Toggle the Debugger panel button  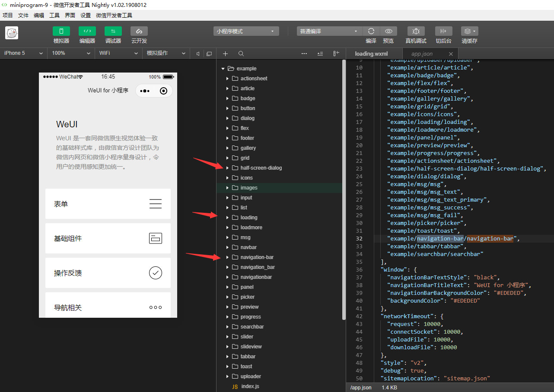(113, 31)
